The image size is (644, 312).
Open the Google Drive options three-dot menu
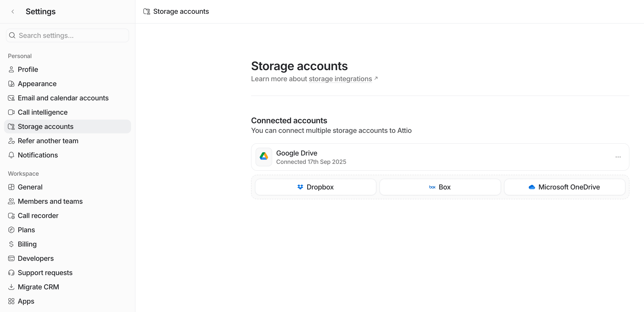[x=618, y=157]
